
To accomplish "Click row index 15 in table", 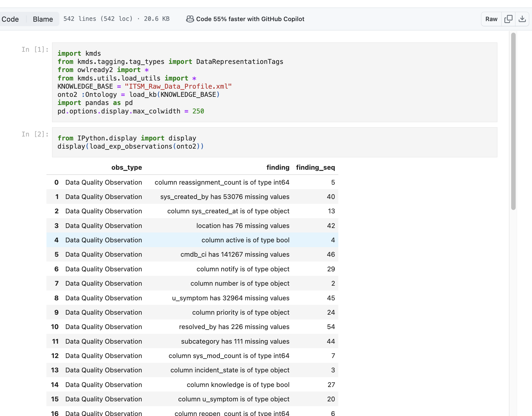I will pos(55,399).
